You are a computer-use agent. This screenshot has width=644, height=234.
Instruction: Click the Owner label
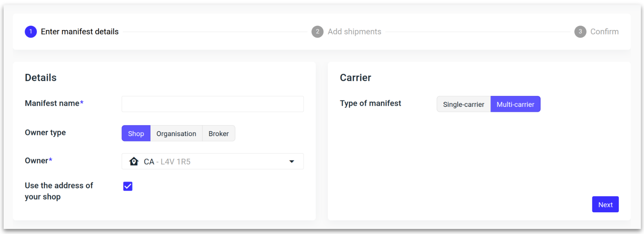(36, 161)
